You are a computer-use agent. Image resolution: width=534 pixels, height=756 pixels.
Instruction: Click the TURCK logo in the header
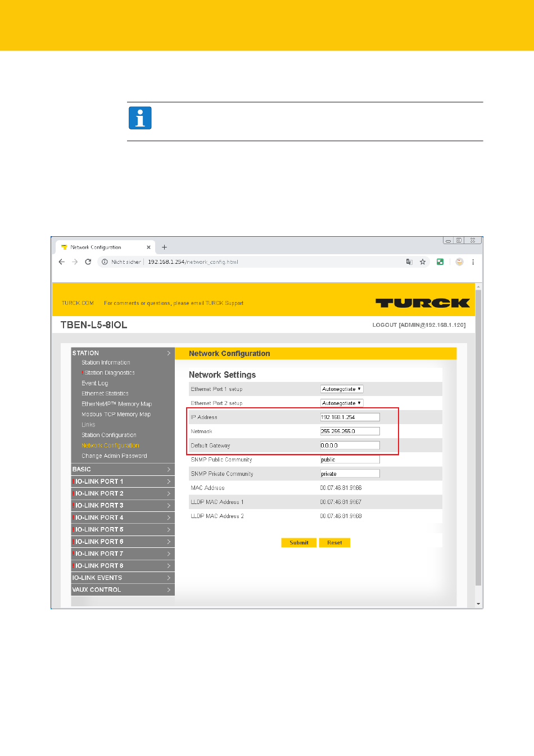(x=423, y=303)
